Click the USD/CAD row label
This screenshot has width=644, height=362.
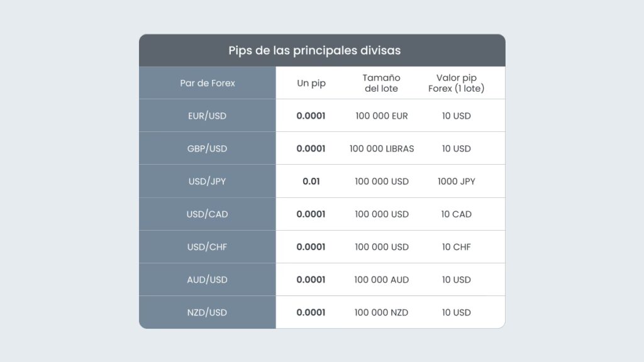pyautogui.click(x=208, y=214)
